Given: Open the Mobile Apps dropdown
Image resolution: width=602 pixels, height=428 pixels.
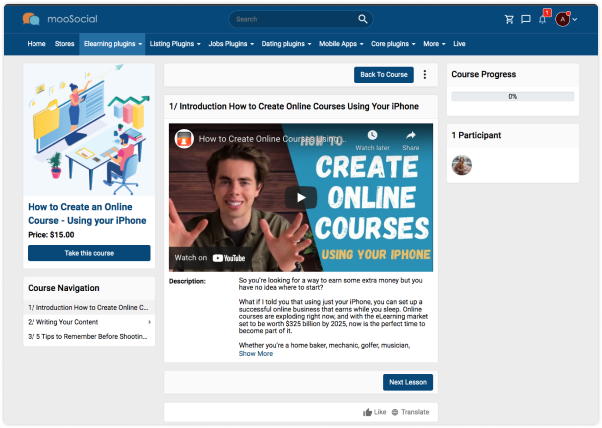Looking at the screenshot, I should (x=341, y=44).
